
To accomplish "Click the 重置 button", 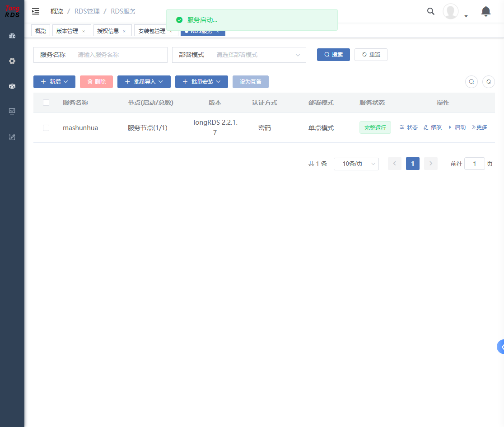I will click(371, 55).
